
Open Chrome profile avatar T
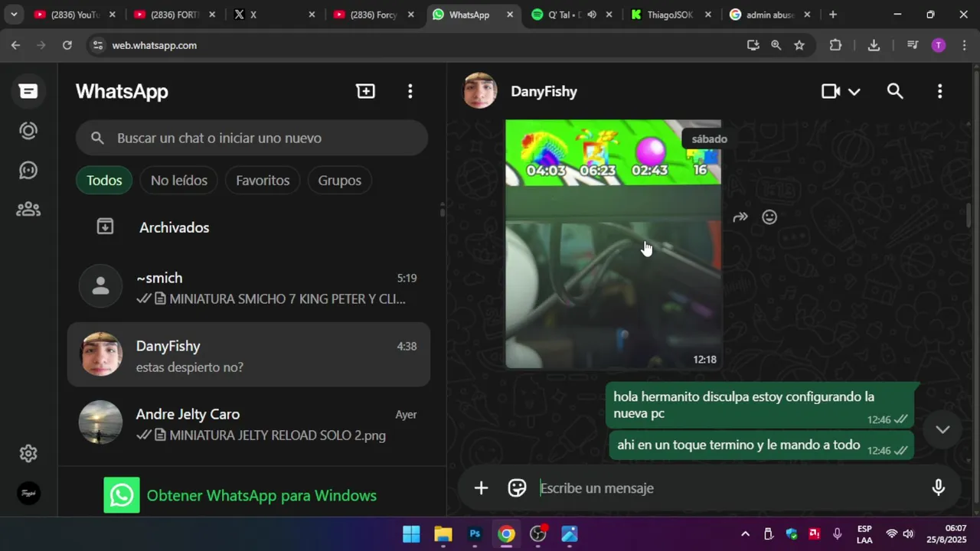click(x=939, y=45)
